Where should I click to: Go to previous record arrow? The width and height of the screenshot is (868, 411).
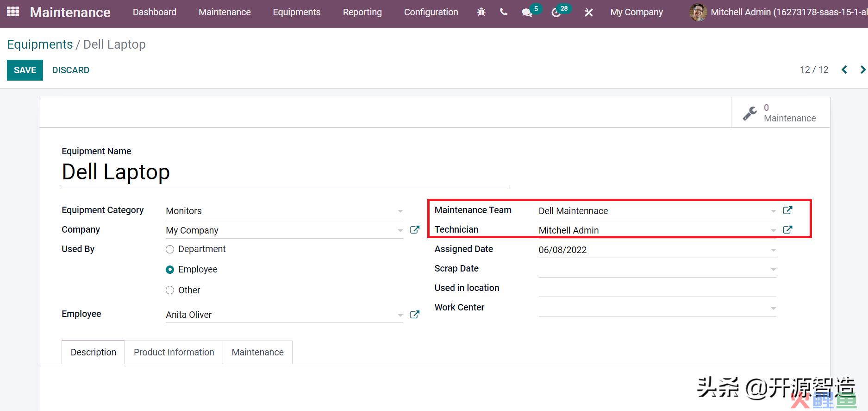click(x=844, y=70)
